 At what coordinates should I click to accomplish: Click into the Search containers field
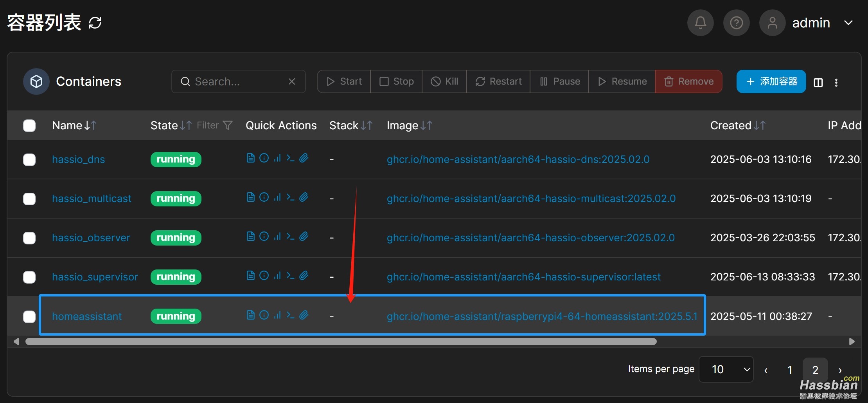[x=238, y=81]
